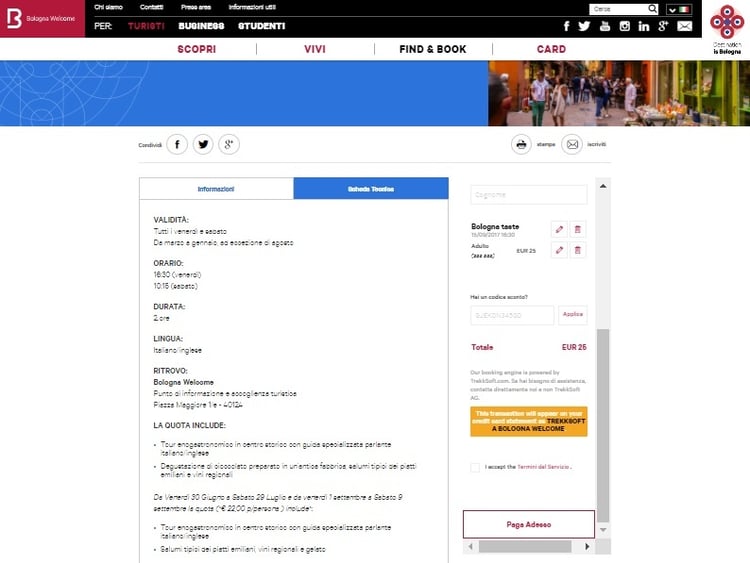Open the header Facebook page icon
Image resolution: width=750 pixels, height=563 pixels.
[567, 26]
